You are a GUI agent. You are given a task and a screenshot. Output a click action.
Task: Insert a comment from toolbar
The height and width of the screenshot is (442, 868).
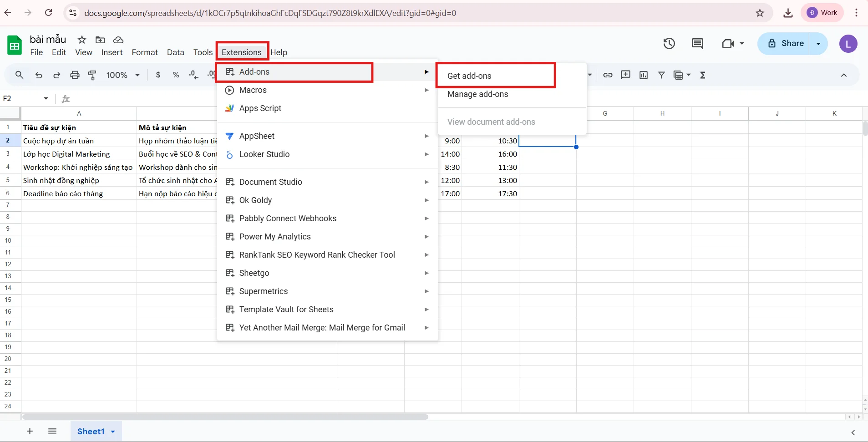click(x=626, y=75)
